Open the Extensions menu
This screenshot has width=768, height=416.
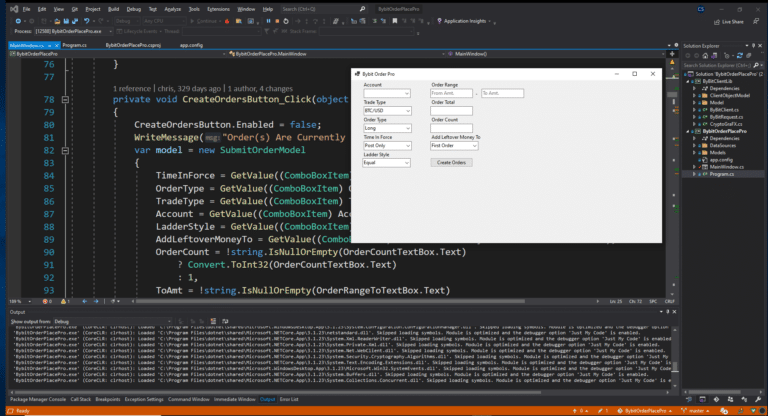click(218, 9)
